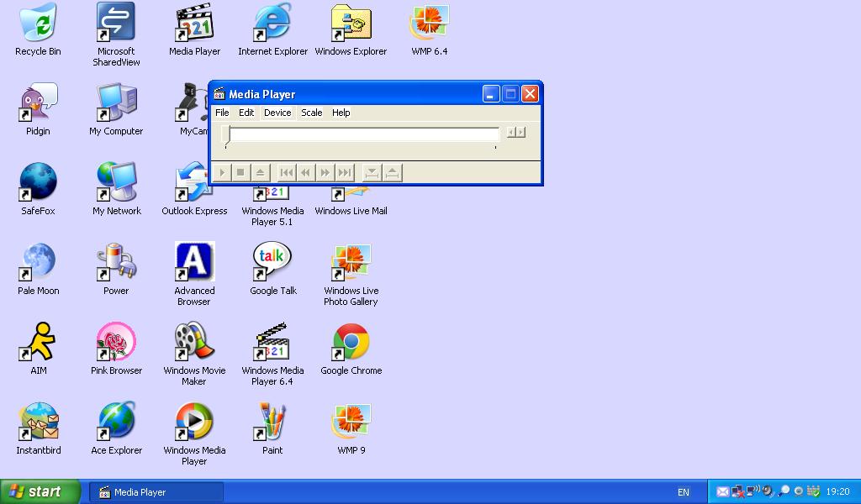The image size is (861, 504).
Task: Select the AIM desktop icon
Action: click(38, 349)
